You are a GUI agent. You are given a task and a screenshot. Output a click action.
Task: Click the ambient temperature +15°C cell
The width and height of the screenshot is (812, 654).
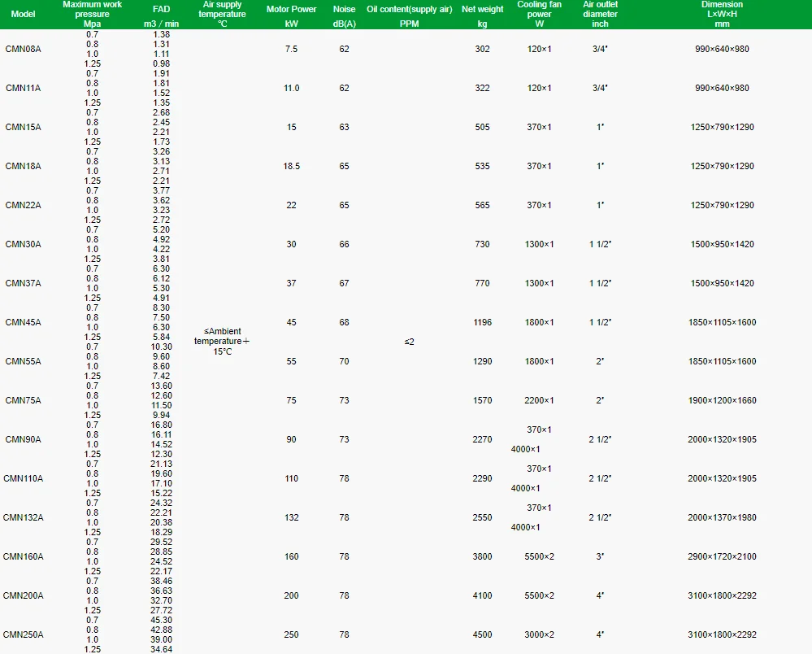click(222, 342)
